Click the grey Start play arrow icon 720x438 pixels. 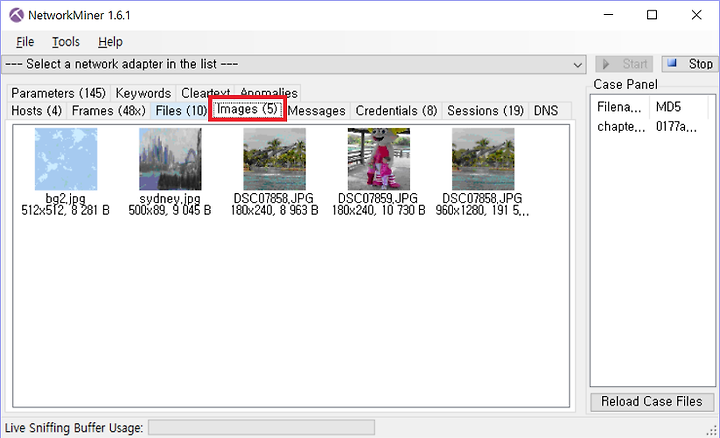606,64
